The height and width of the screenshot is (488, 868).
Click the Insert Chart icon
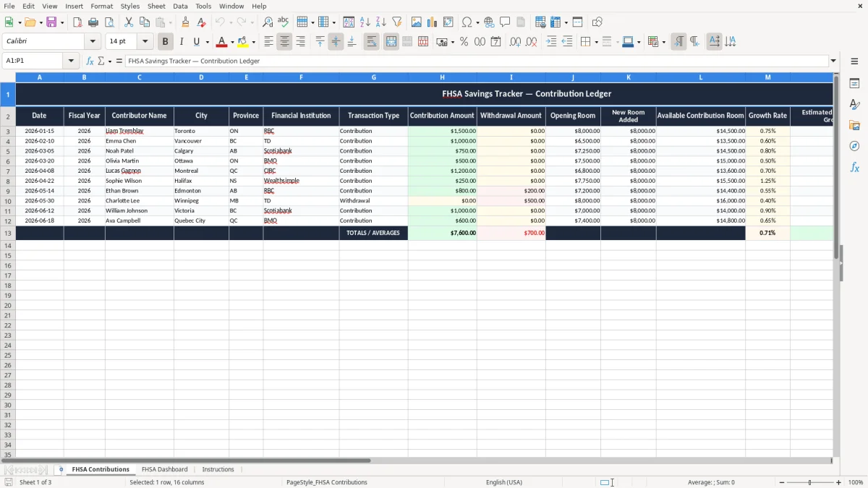click(433, 22)
